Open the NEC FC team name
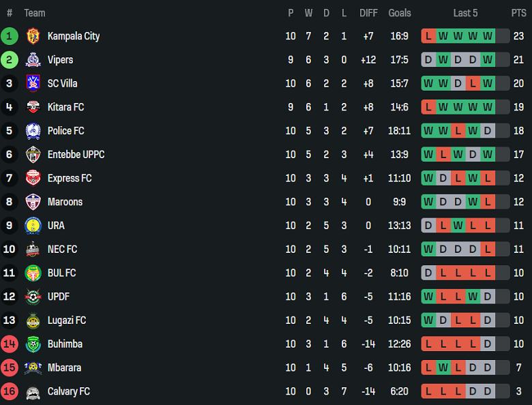Screen dimensions: 532x405 point(62,250)
